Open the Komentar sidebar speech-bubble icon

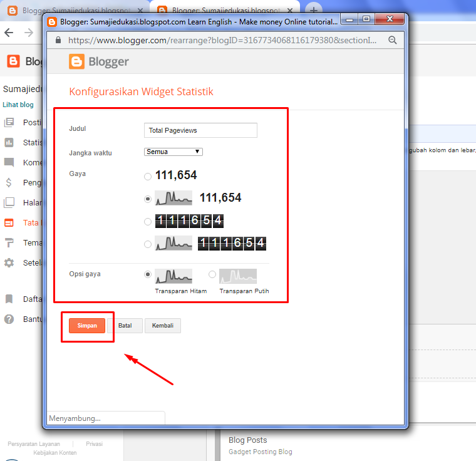coord(9,162)
